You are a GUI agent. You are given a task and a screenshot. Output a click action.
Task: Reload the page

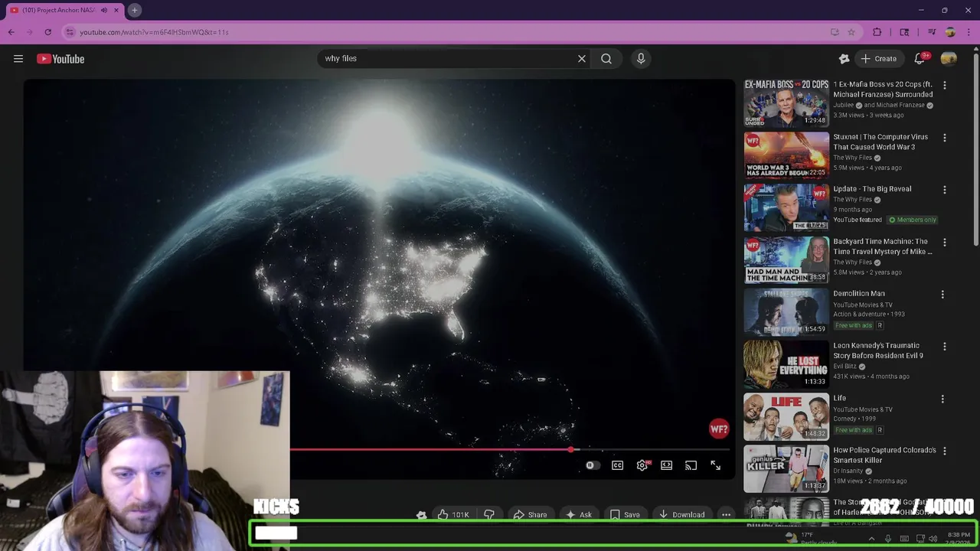click(x=48, y=32)
